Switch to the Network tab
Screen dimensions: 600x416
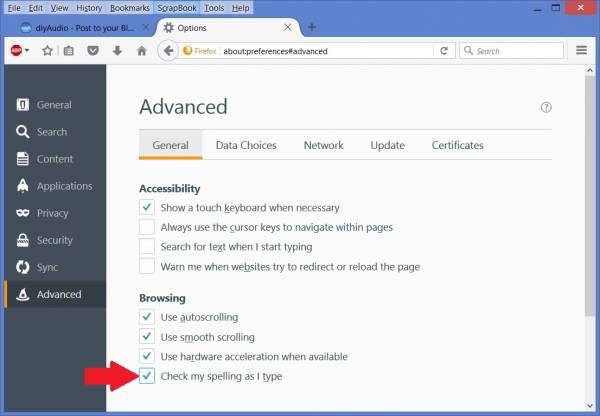click(x=323, y=145)
